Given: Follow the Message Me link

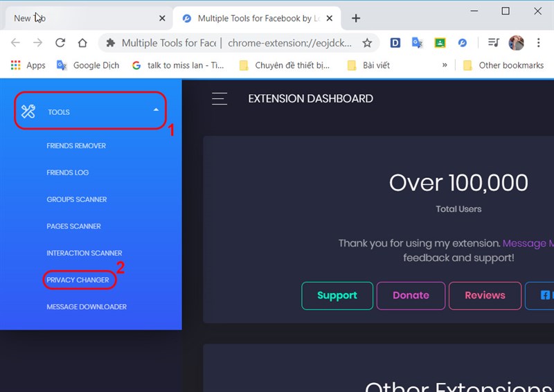Looking at the screenshot, I should (528, 243).
